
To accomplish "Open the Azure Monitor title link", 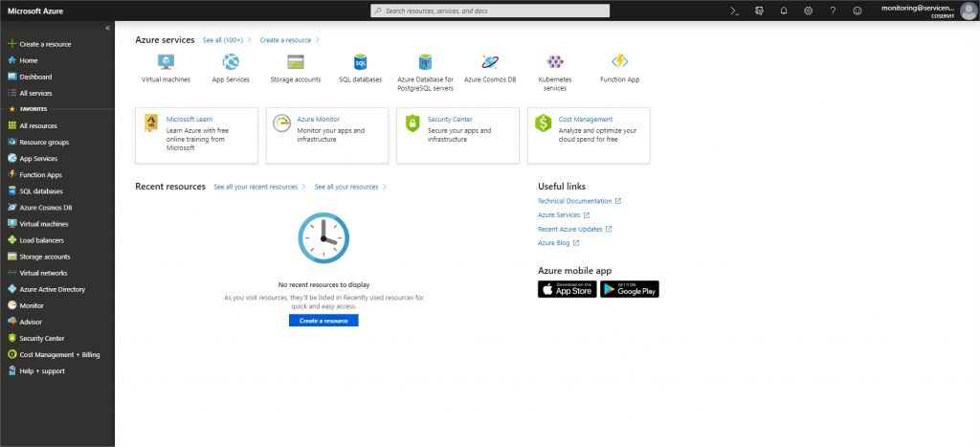I will [x=318, y=120].
